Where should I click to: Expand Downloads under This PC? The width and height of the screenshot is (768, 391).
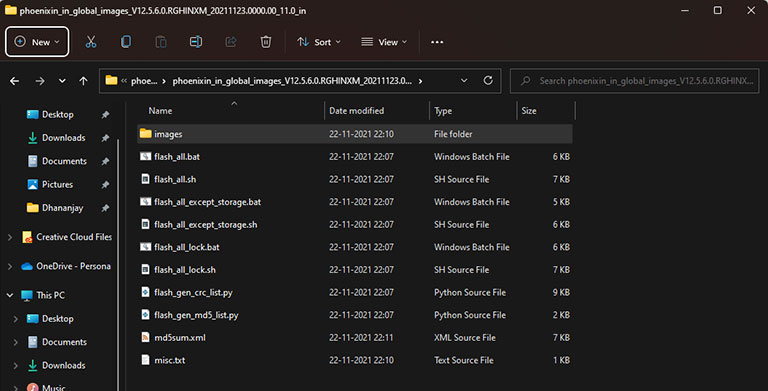(16, 366)
